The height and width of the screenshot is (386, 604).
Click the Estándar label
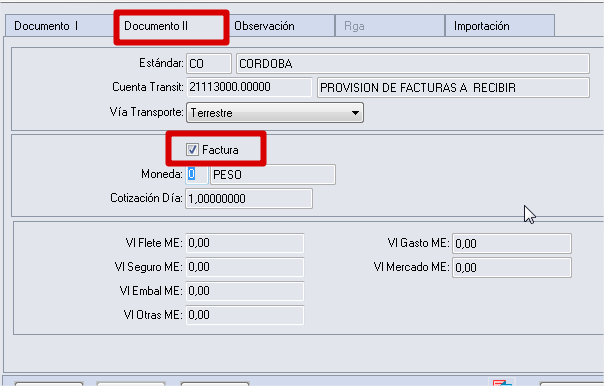pyautogui.click(x=161, y=63)
